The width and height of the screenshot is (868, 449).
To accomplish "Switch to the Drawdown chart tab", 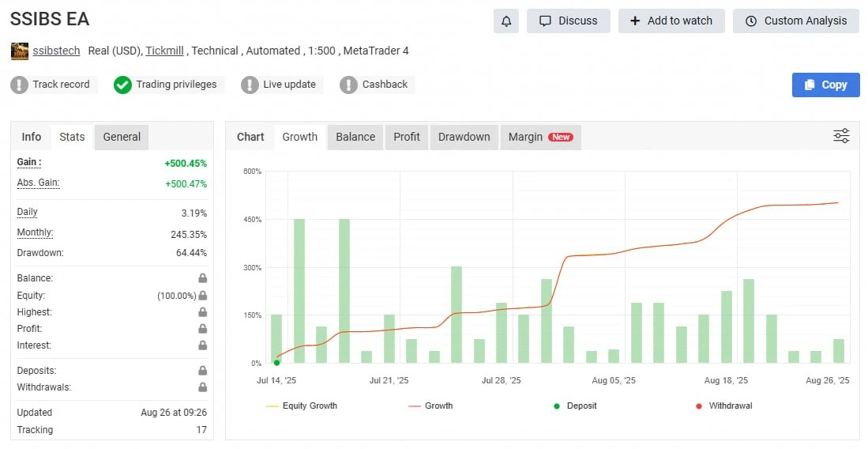I will pyautogui.click(x=464, y=137).
